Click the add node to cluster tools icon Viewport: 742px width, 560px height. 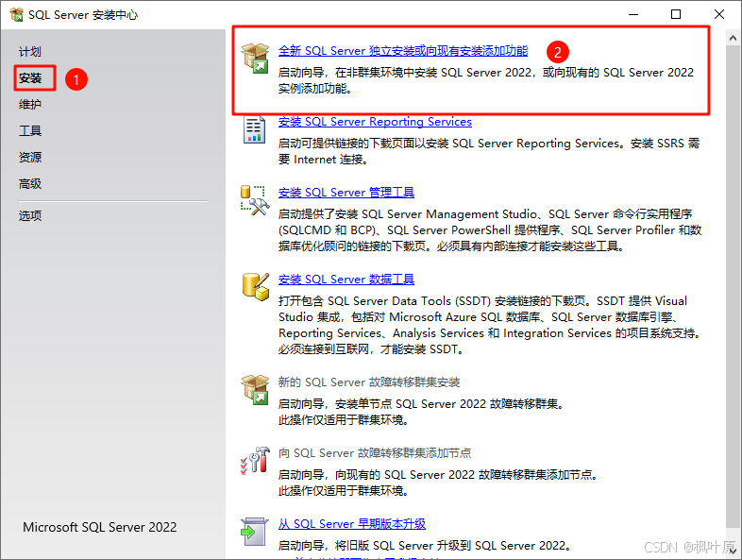[255, 460]
